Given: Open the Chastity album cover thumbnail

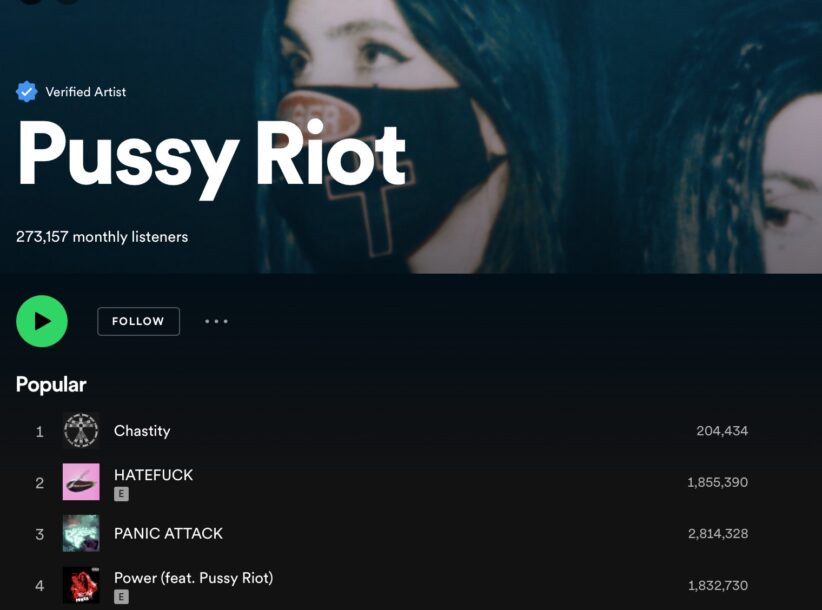Looking at the screenshot, I should [81, 431].
